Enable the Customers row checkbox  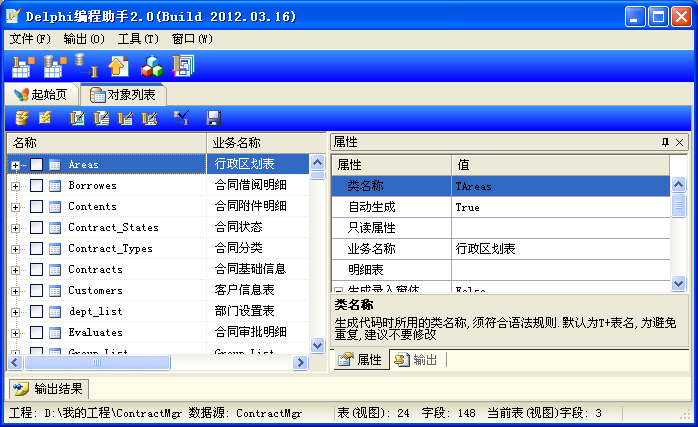(37, 290)
